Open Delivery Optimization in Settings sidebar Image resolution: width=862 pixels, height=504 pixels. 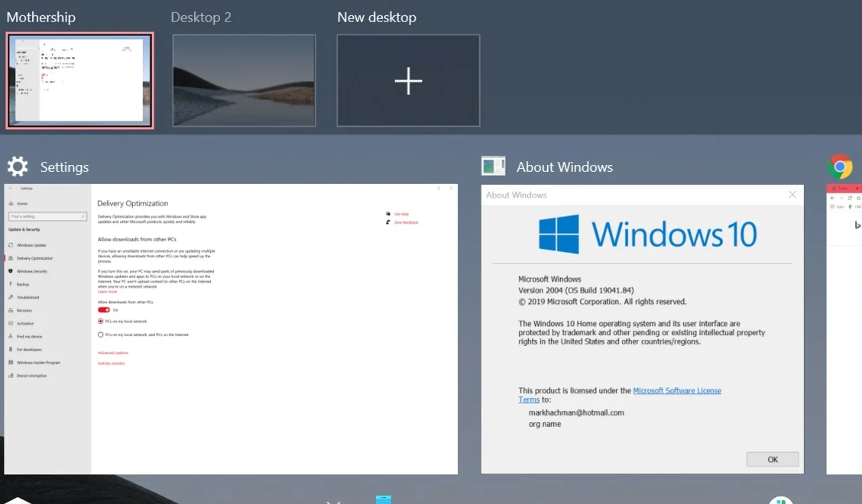pyautogui.click(x=47, y=258)
